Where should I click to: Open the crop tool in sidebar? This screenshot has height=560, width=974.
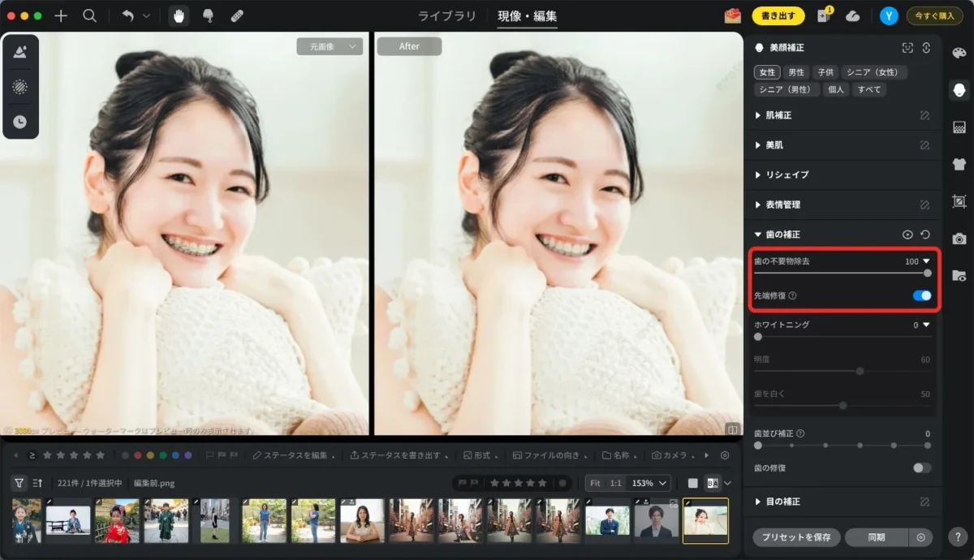pos(959,201)
